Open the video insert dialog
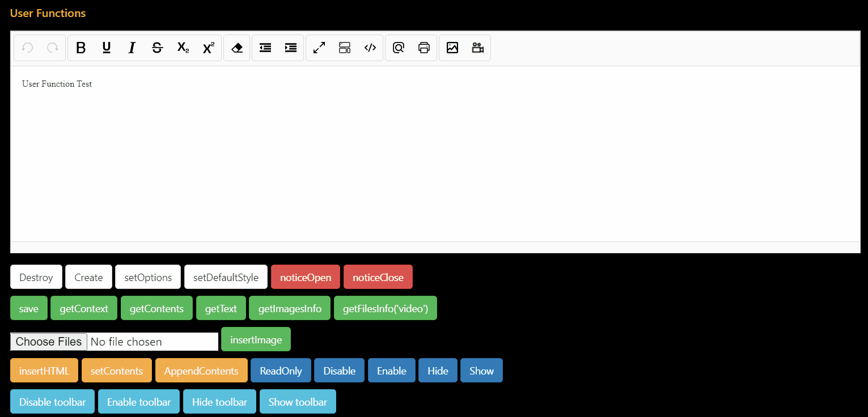The image size is (868, 417). click(x=477, y=48)
